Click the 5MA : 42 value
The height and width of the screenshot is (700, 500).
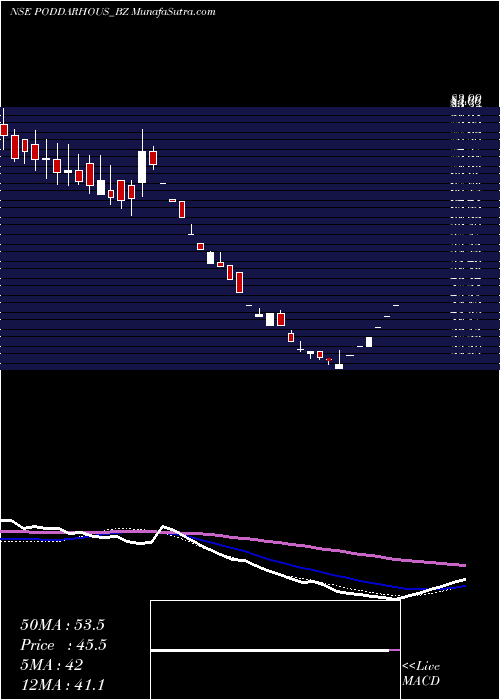(x=52, y=665)
